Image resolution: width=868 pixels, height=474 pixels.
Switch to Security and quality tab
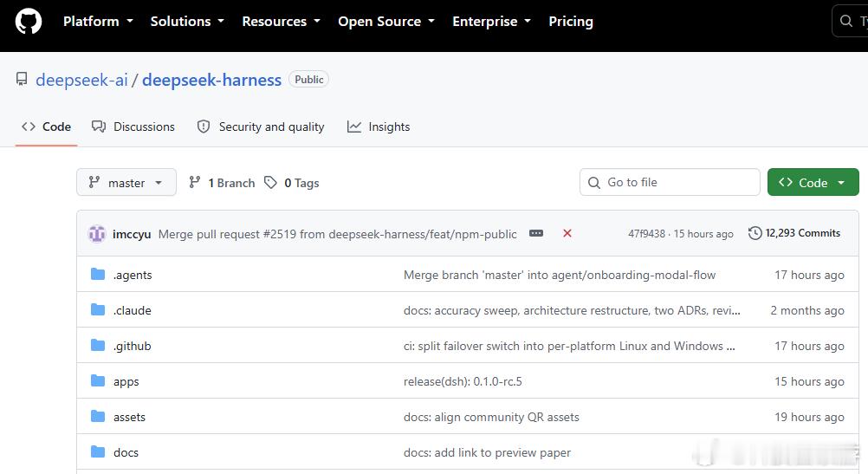(261, 127)
